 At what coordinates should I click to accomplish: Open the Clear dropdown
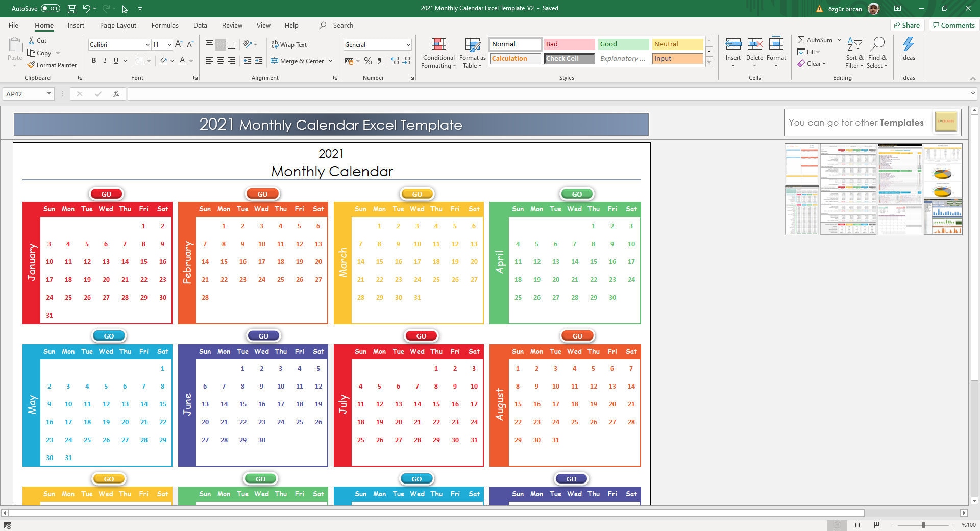pyautogui.click(x=812, y=64)
